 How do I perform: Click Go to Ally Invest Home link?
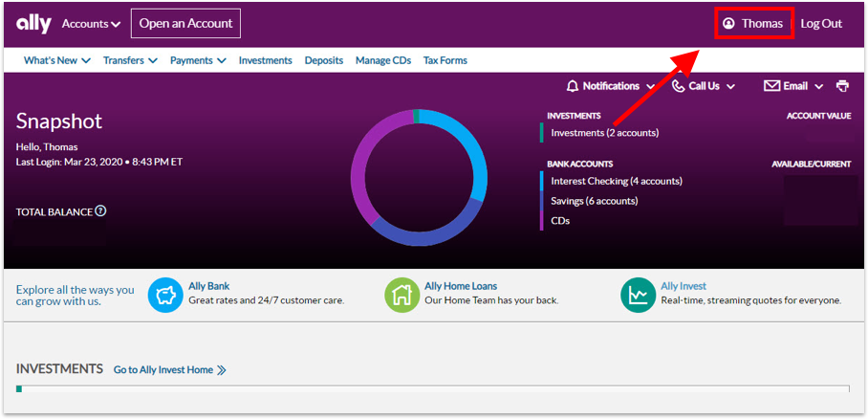pyautogui.click(x=163, y=369)
